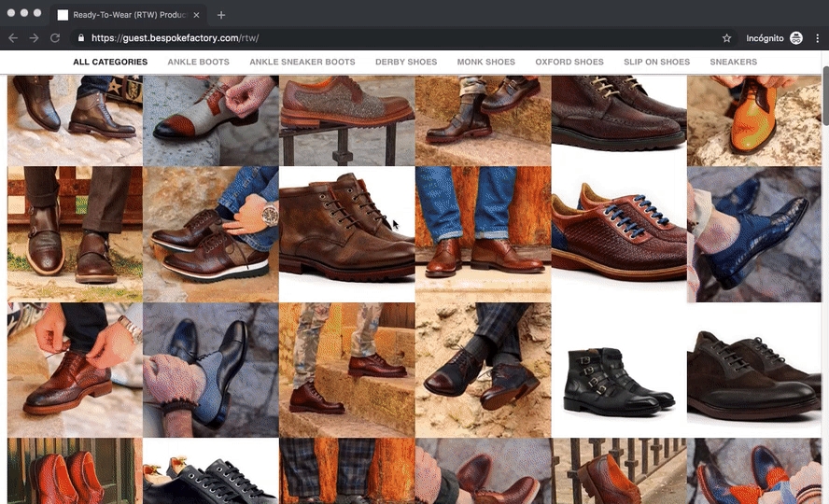This screenshot has width=829, height=504.
Task: Open the Derby Shoes category
Action: [x=406, y=63]
